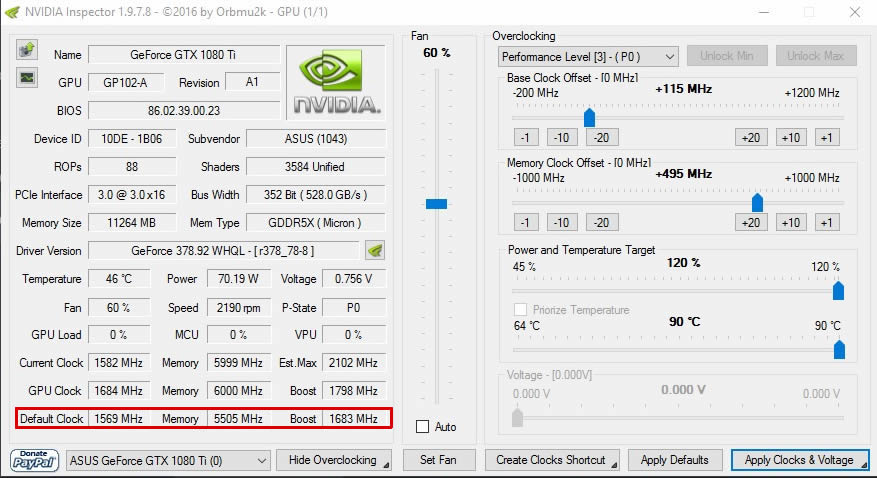The image size is (877, 478).
Task: Click the Unlock Max button
Action: point(815,56)
